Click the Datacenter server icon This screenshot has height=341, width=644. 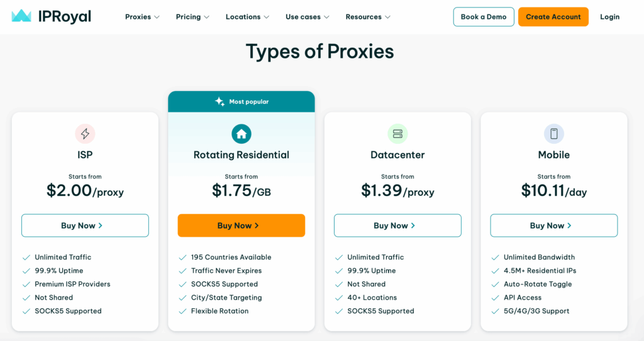397,134
